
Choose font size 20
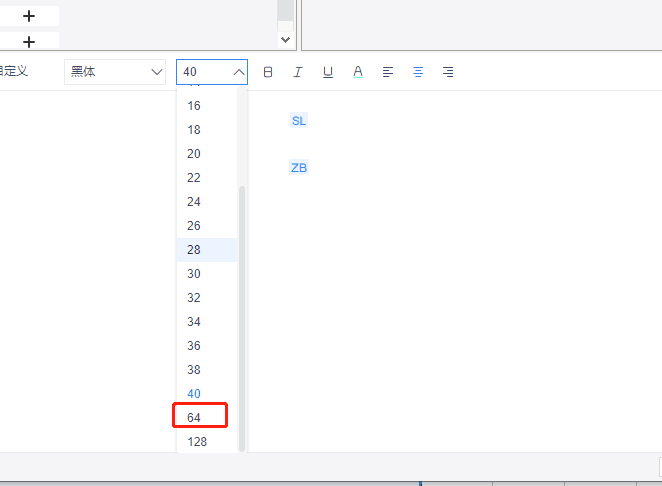207,154
